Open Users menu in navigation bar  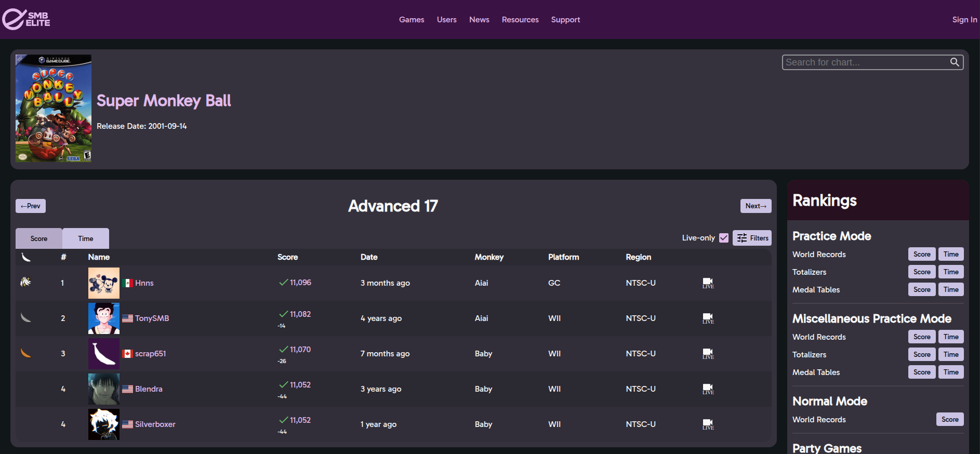[447, 20]
